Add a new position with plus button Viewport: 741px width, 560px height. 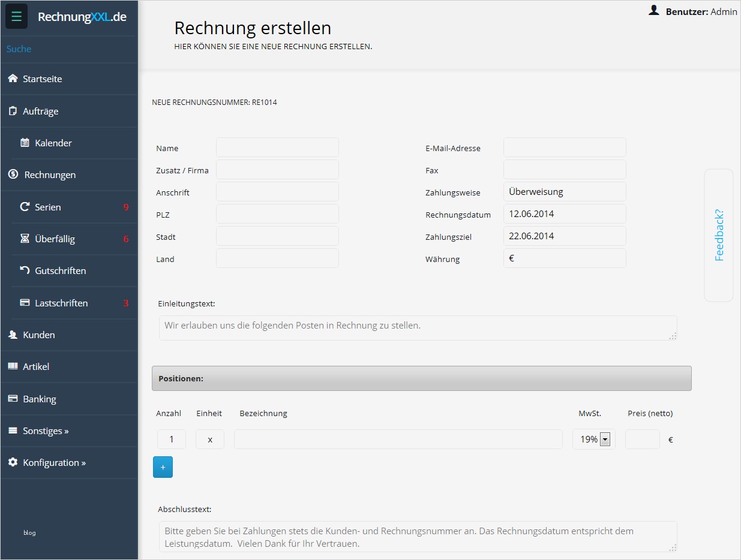(163, 467)
